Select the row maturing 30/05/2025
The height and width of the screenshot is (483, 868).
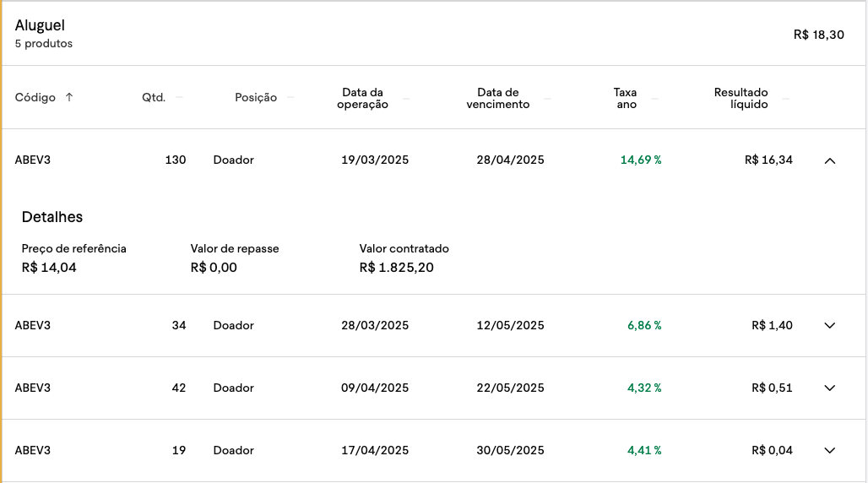tap(434, 450)
